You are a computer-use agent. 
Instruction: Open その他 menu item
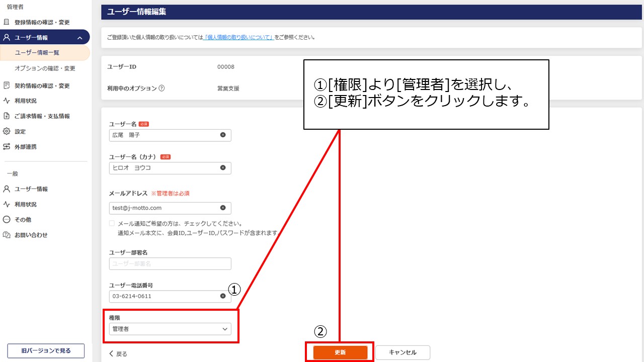pos(23,220)
